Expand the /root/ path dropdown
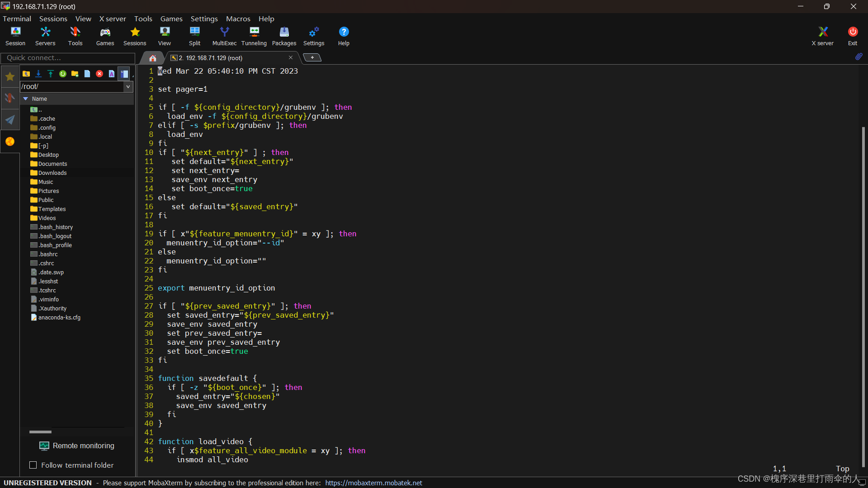Screen dimensions: 868x488 (128, 86)
